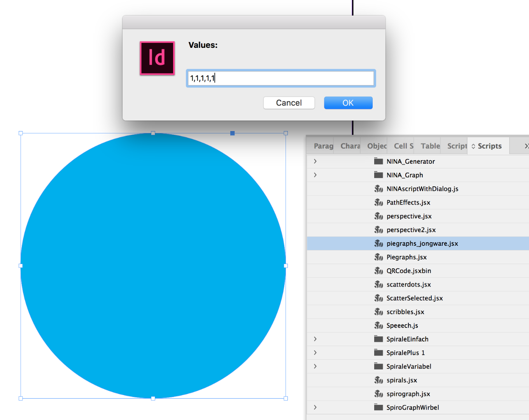Select the QRCode.jsxbin script icon
Screen dimensions: 529x420
pos(378,271)
